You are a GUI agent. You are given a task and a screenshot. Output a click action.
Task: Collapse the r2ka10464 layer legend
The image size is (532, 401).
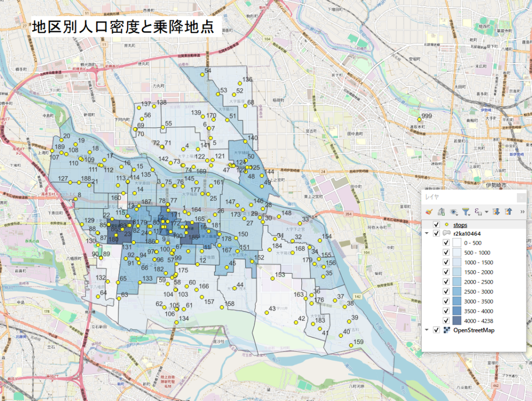[x=428, y=234]
